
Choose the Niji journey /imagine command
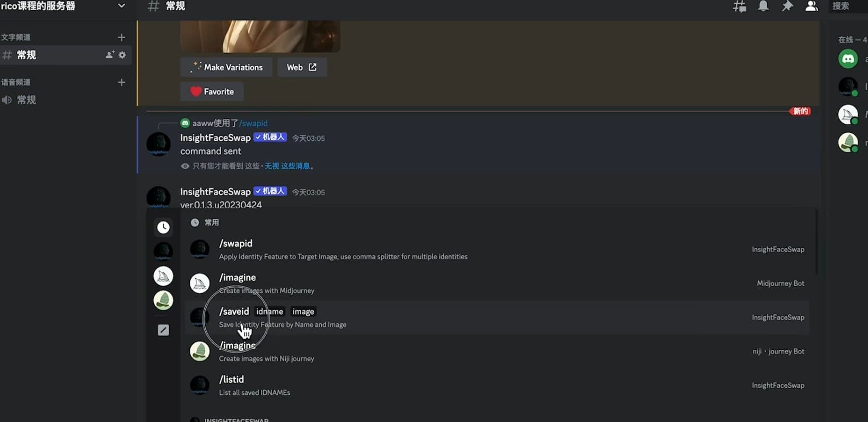pos(497,351)
